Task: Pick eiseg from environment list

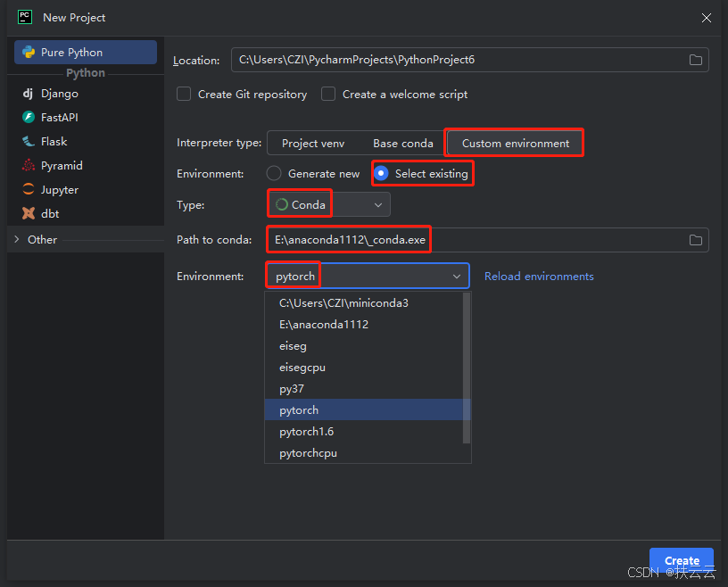Action: point(364,346)
